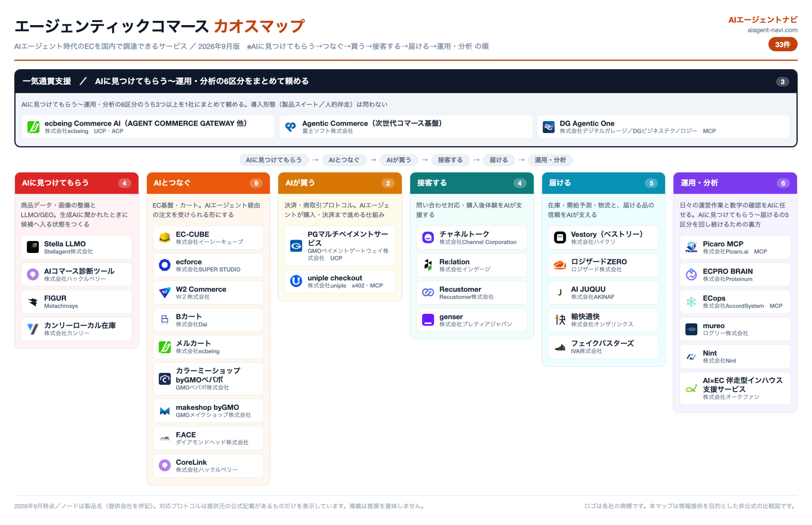
Task: Click the F.ACE logo icon
Action: tap(165, 438)
